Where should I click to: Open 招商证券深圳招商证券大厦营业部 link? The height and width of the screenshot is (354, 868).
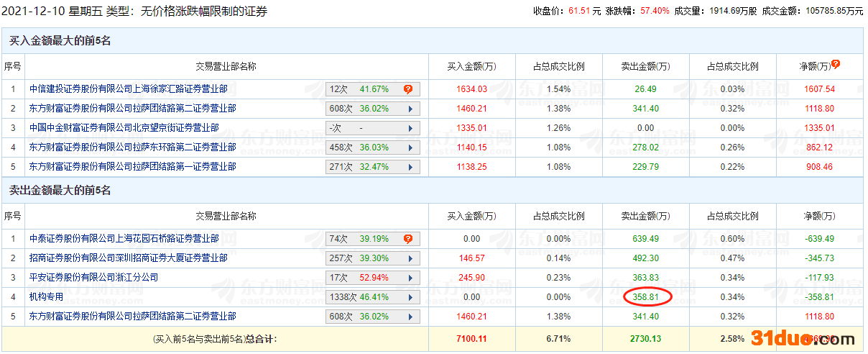pos(129,258)
